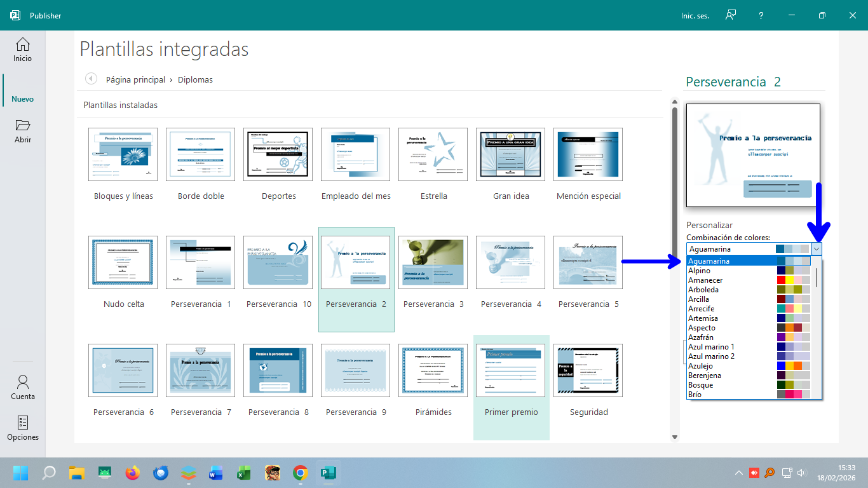Click the back arrow next to Página principal

[x=91, y=79]
